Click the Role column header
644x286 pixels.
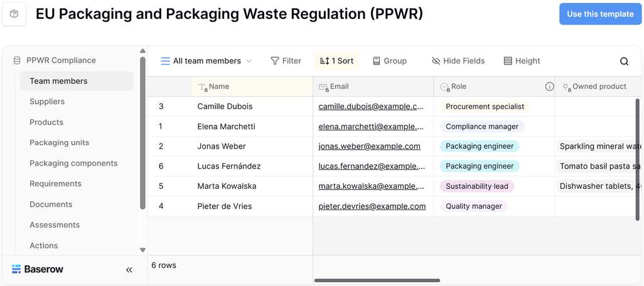pos(494,87)
